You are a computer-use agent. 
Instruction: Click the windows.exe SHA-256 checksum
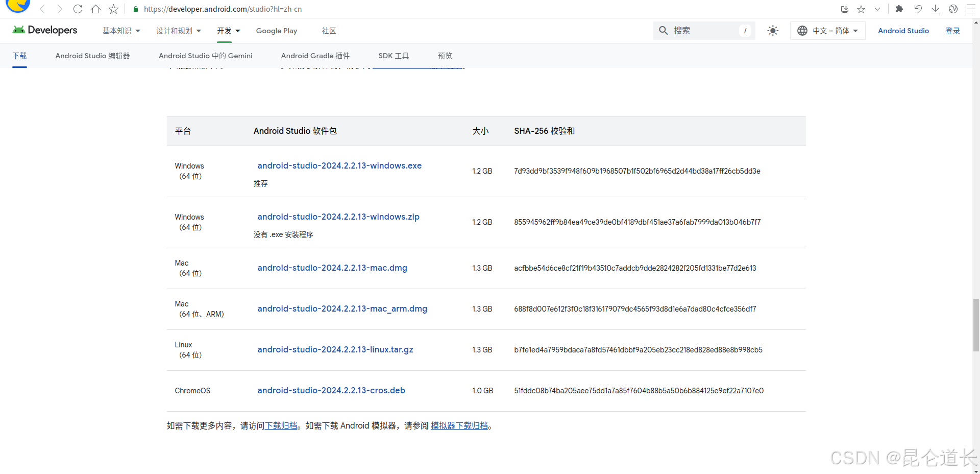637,171
